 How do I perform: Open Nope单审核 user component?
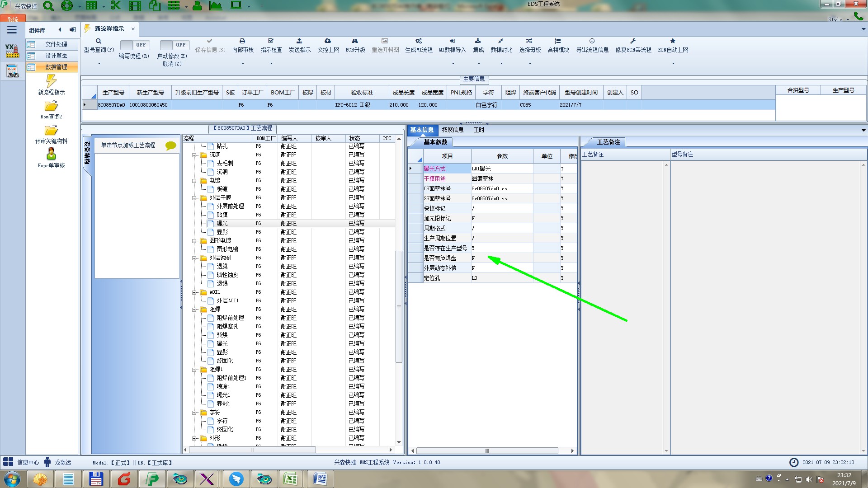pos(51,159)
